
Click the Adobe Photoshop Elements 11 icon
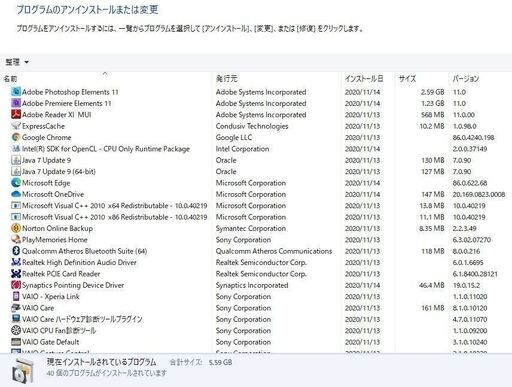point(16,92)
